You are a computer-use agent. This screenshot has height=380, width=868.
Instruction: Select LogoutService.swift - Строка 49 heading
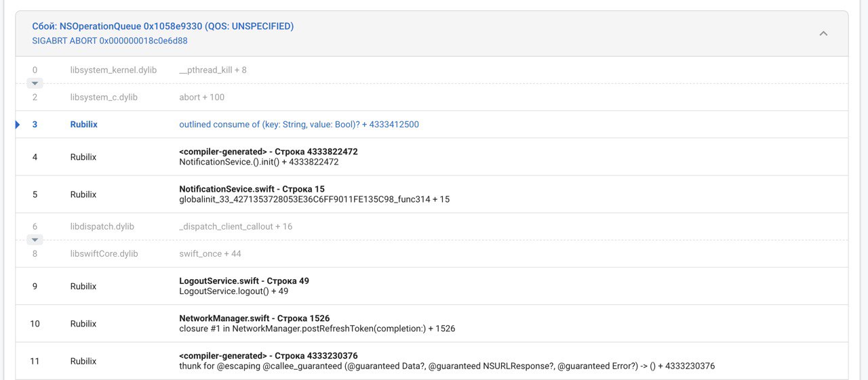[244, 280]
